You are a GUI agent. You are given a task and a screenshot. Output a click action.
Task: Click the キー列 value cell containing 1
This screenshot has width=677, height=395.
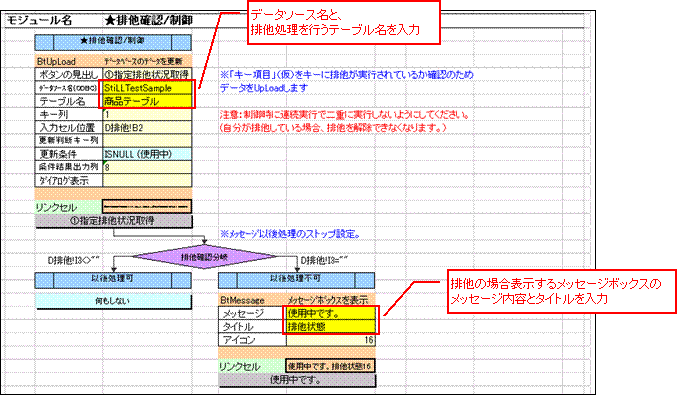(x=147, y=114)
